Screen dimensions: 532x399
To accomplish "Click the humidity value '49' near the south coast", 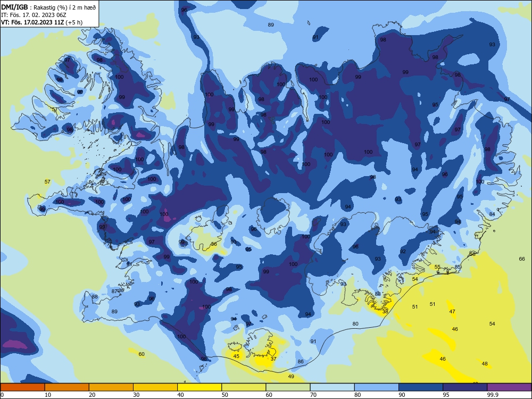I will coord(291,376).
